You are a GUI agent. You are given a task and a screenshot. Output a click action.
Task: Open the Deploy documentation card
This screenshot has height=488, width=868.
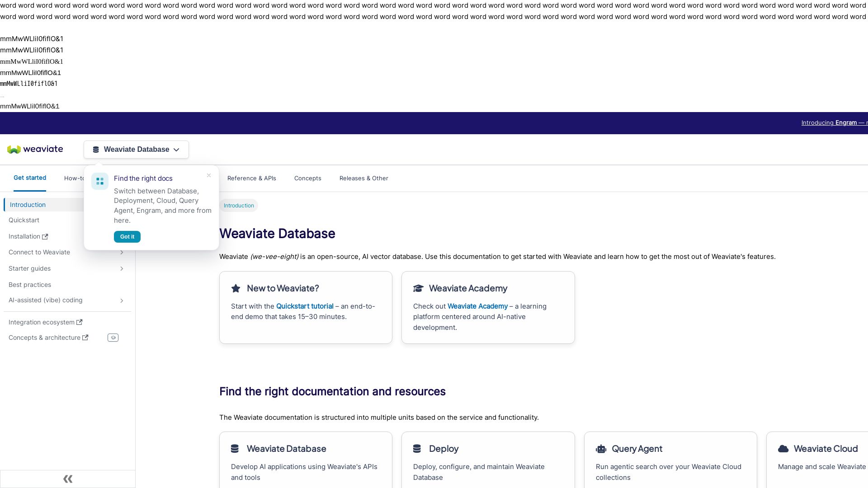pos(488,460)
